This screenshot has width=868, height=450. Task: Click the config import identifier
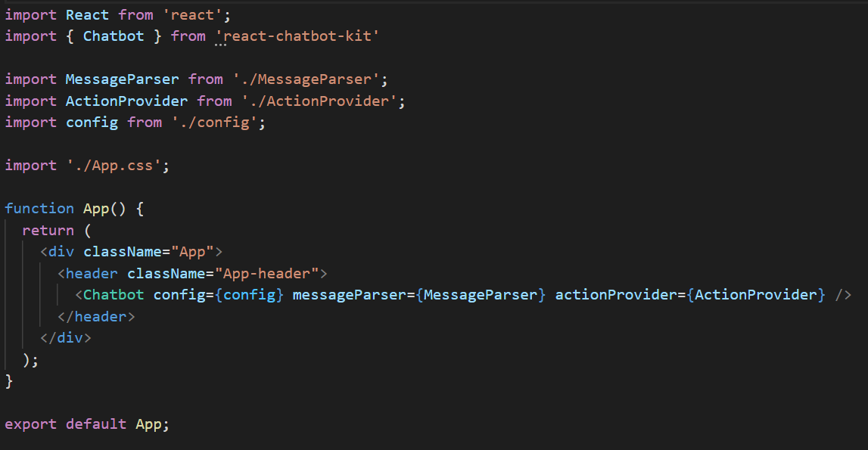(x=92, y=122)
